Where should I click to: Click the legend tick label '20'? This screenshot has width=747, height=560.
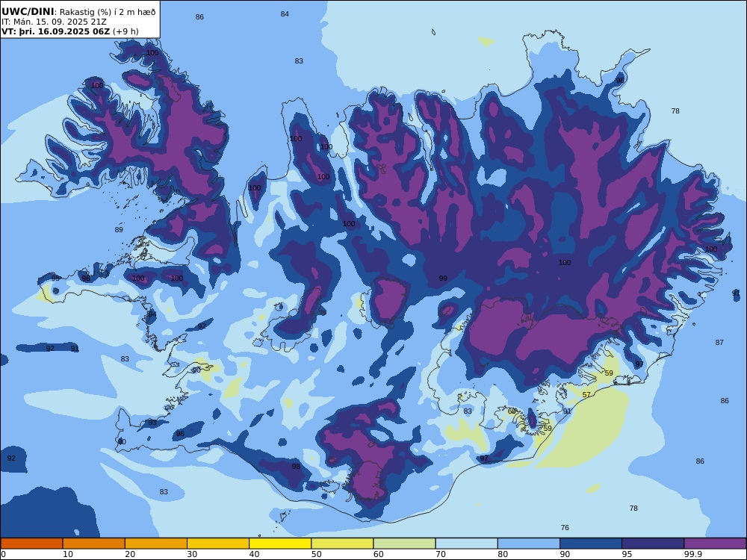(x=130, y=554)
